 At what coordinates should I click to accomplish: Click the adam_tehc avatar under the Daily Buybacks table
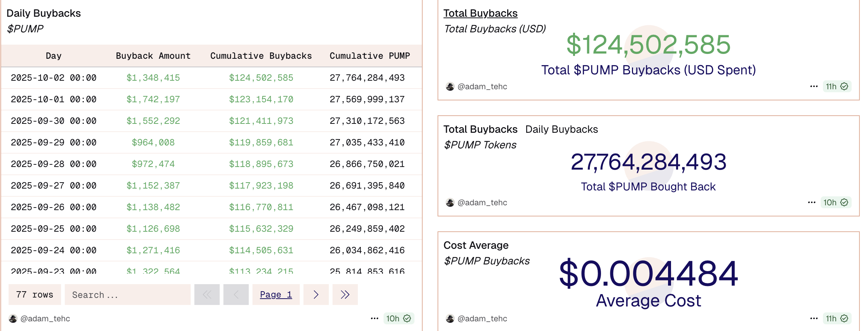pos(12,319)
